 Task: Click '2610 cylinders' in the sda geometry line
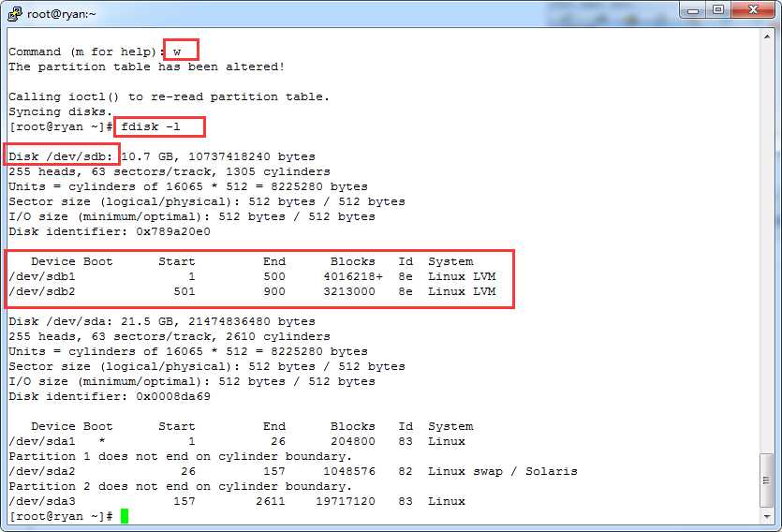(x=278, y=336)
